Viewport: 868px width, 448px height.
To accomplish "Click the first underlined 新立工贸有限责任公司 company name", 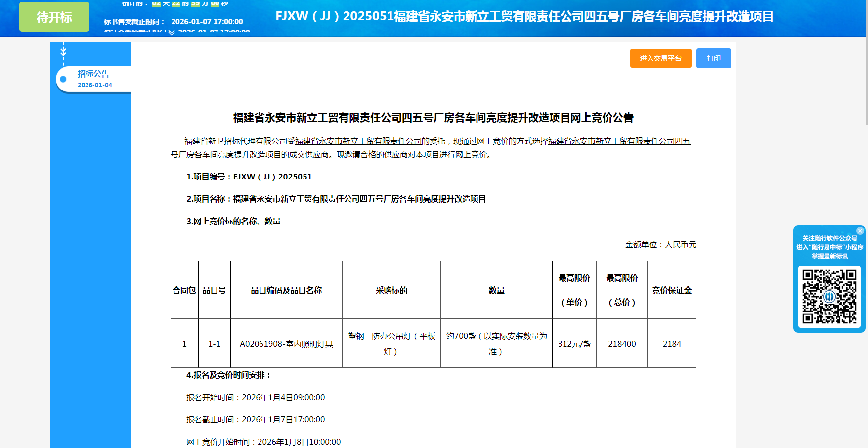I will click(x=358, y=141).
